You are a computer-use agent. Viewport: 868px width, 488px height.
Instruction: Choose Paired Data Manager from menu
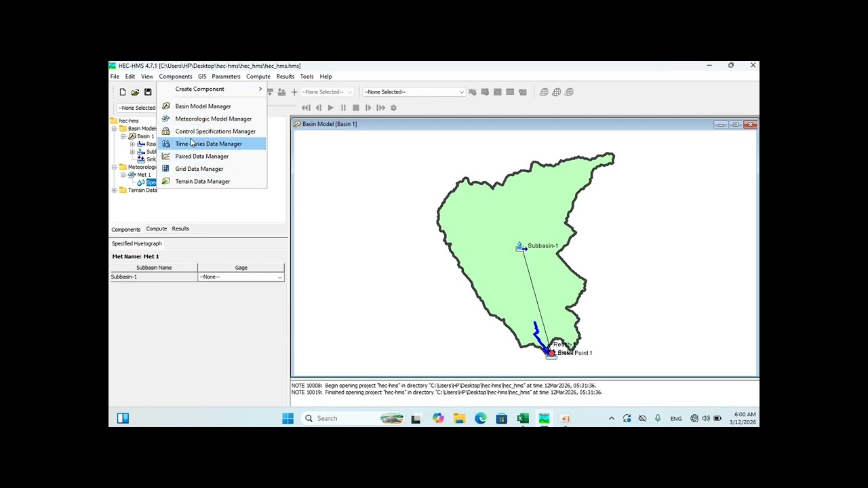point(212,157)
